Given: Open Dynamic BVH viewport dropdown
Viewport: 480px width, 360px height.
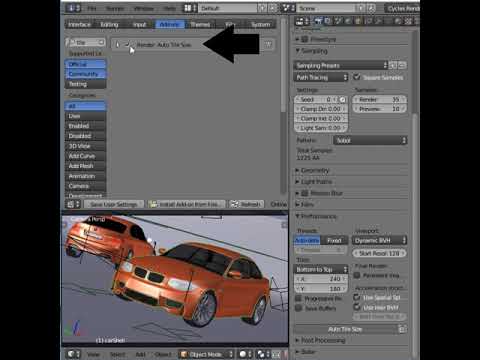Looking at the screenshot, I should [x=380, y=240].
